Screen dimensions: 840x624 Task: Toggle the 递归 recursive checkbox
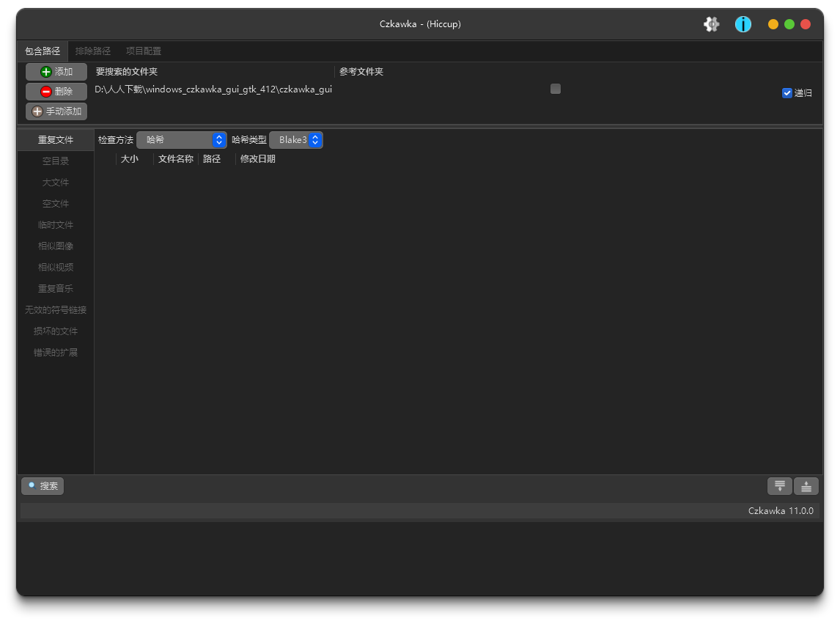pos(787,93)
